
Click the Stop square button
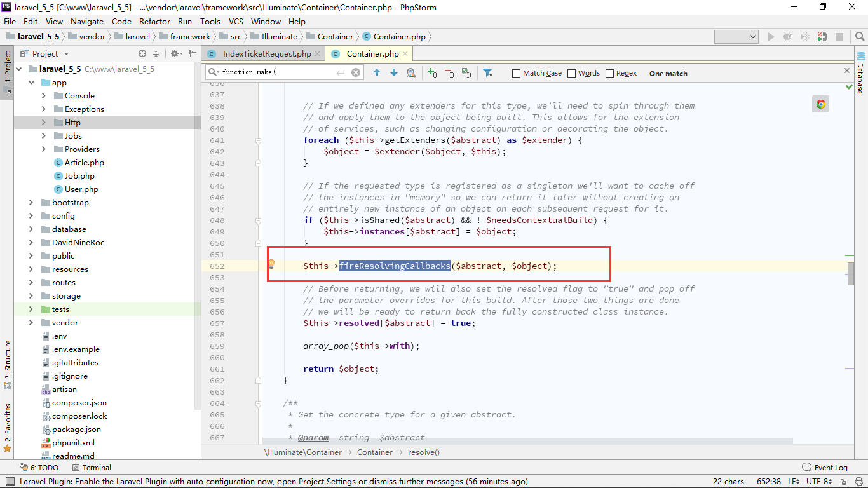coord(839,37)
